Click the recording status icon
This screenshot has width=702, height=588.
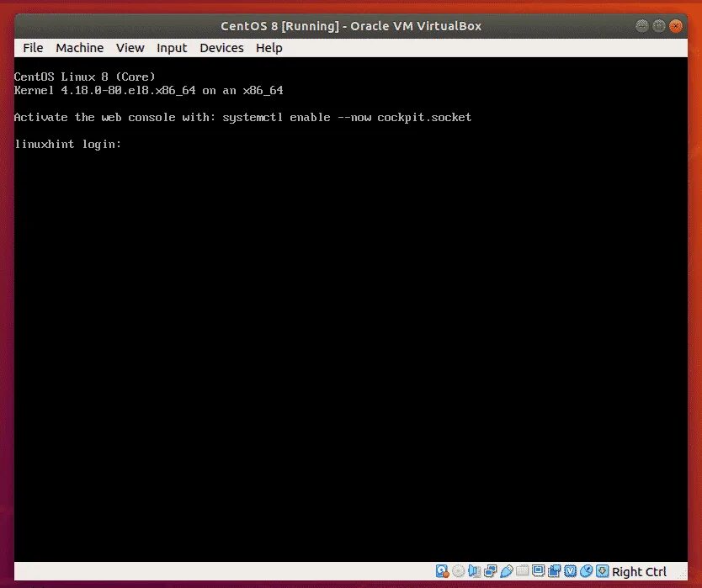click(x=554, y=571)
